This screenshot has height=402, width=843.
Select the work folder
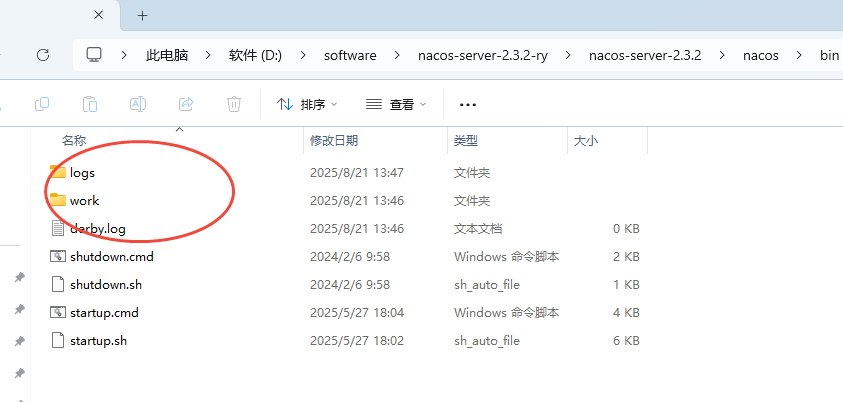tap(84, 201)
